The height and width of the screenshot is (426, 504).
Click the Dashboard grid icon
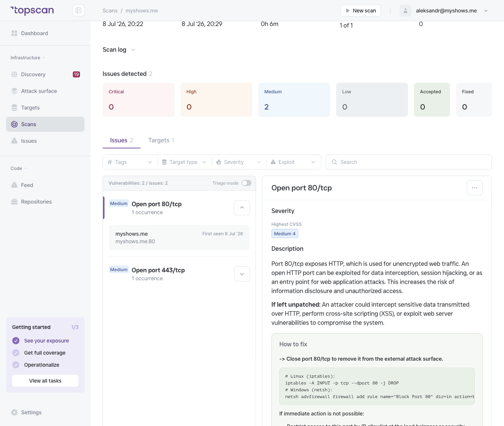click(14, 33)
